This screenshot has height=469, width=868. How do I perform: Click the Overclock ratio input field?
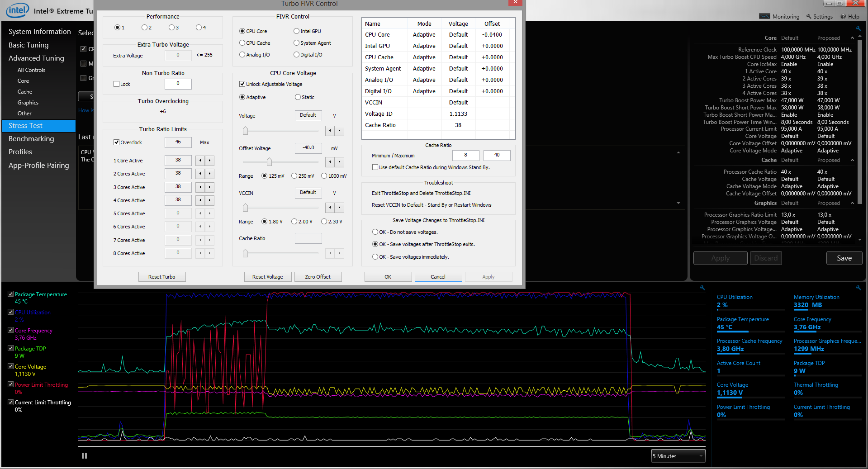(178, 142)
